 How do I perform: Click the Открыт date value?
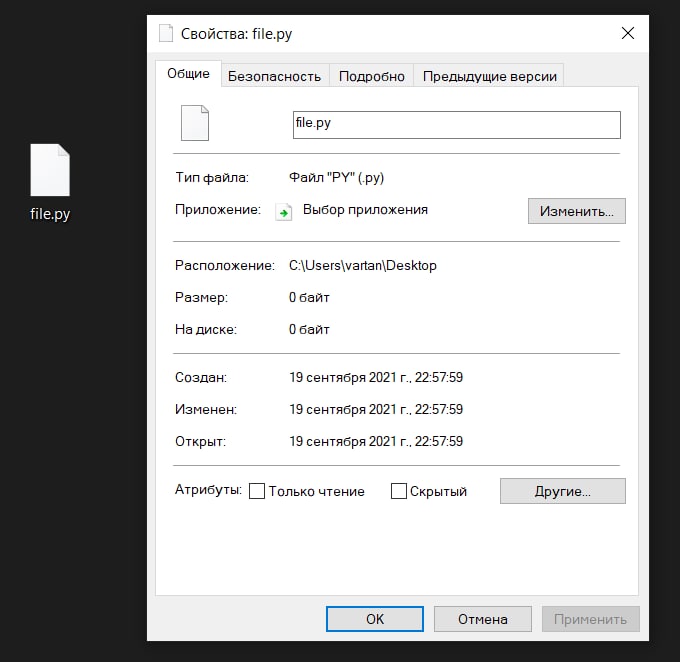[x=376, y=442]
